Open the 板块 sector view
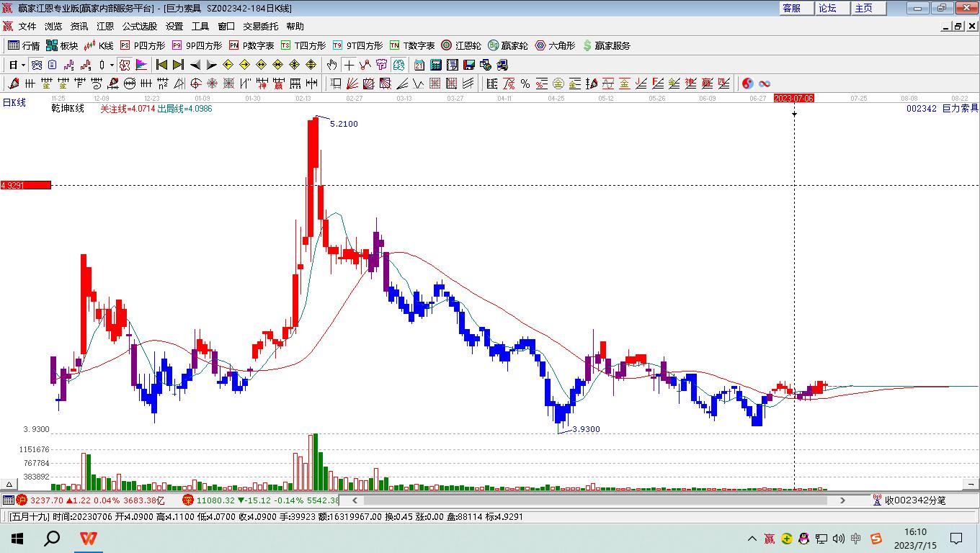The image size is (980, 553). (62, 45)
